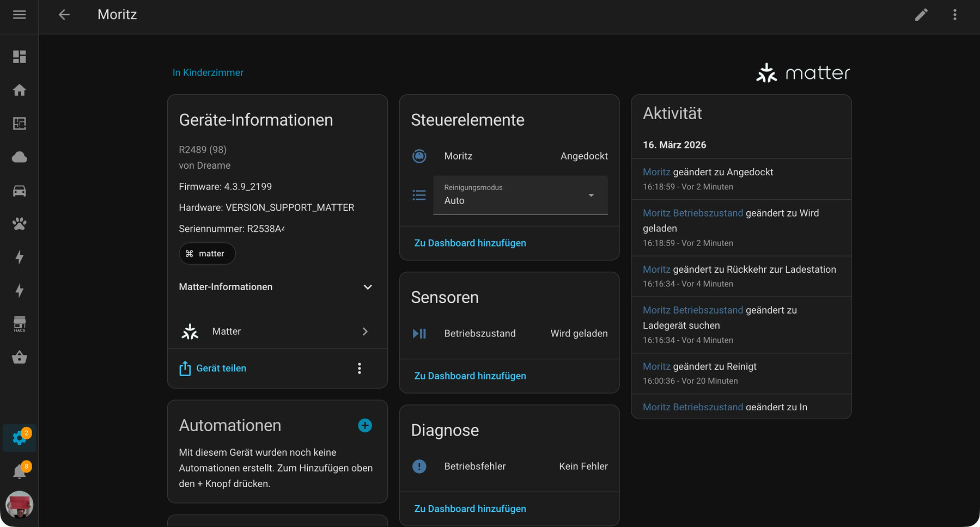This screenshot has height=527, width=980.
Task: Click the pencil edit icon
Action: [x=921, y=15]
